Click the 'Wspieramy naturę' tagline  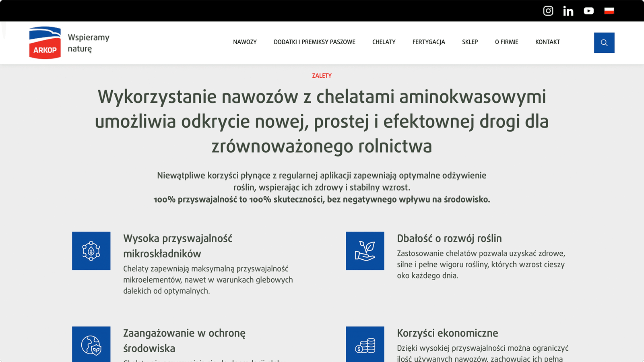pyautogui.click(x=89, y=43)
